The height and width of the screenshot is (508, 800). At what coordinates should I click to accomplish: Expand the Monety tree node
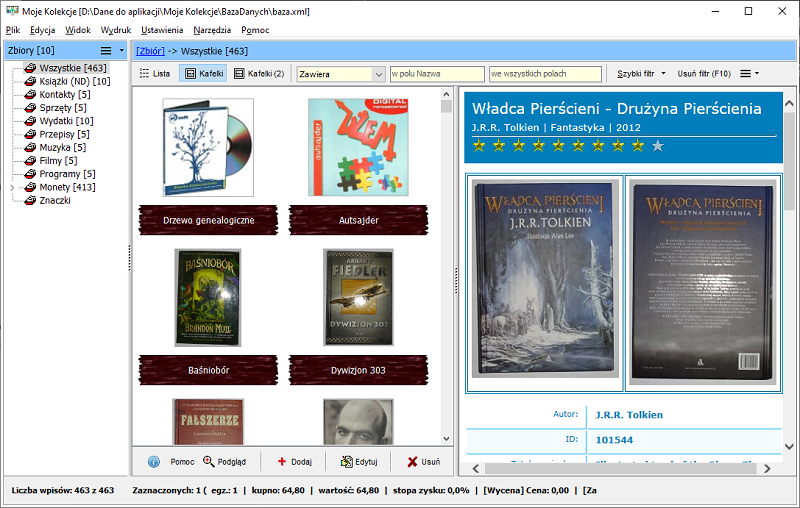[12, 188]
